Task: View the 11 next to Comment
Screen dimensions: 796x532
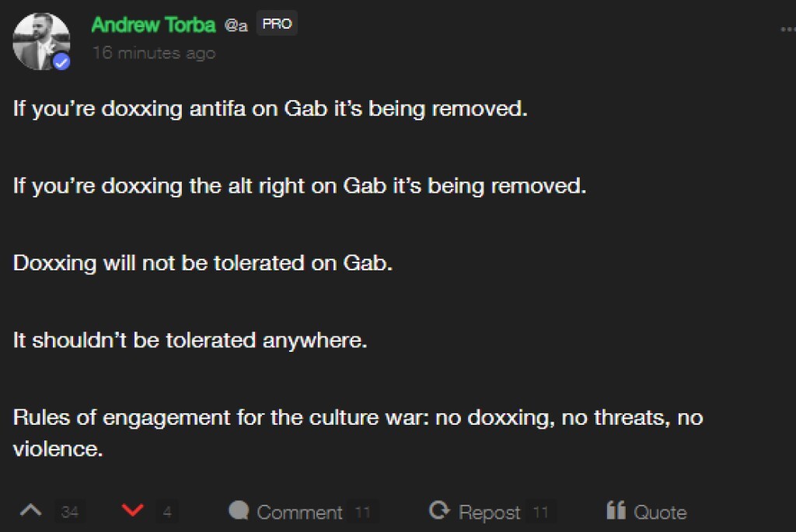Action: coord(362,513)
